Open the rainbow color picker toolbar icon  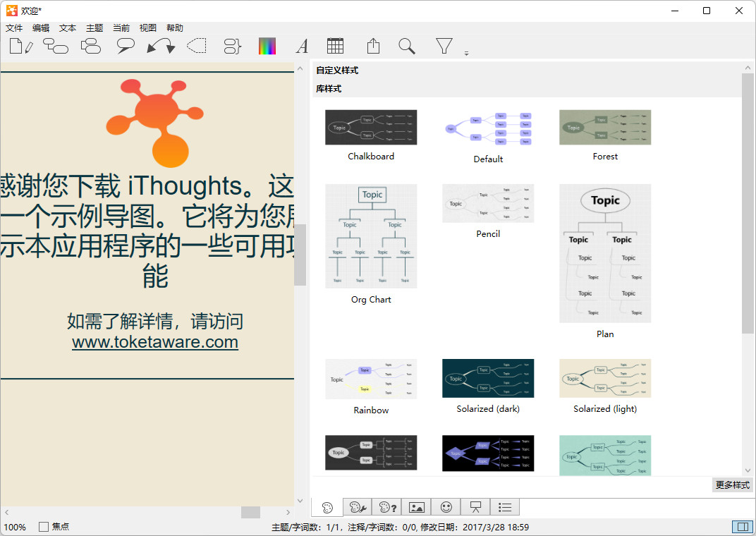[x=267, y=47]
